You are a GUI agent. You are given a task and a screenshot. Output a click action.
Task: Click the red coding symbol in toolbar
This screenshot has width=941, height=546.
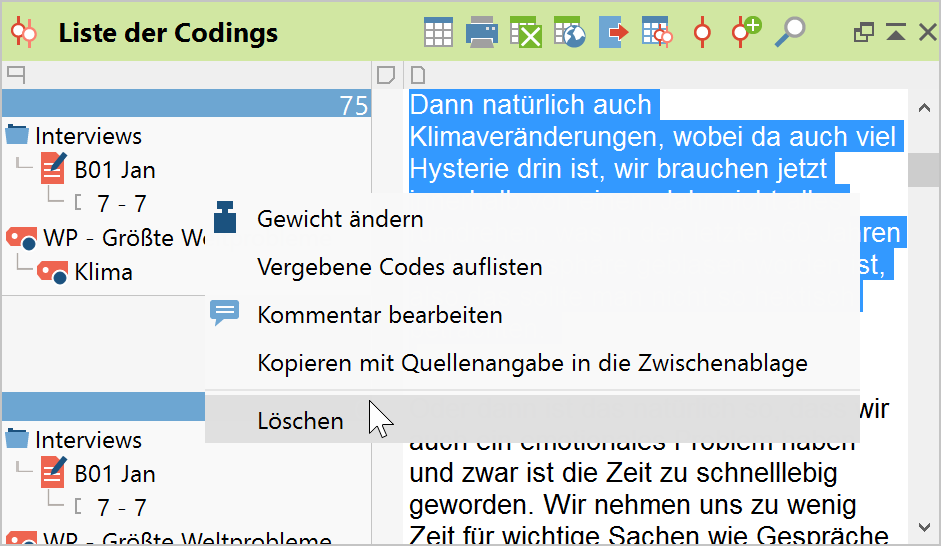click(x=702, y=32)
